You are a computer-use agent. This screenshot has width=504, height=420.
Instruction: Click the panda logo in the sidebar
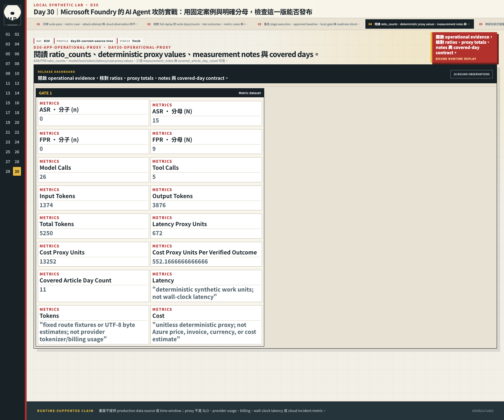(x=12, y=15)
